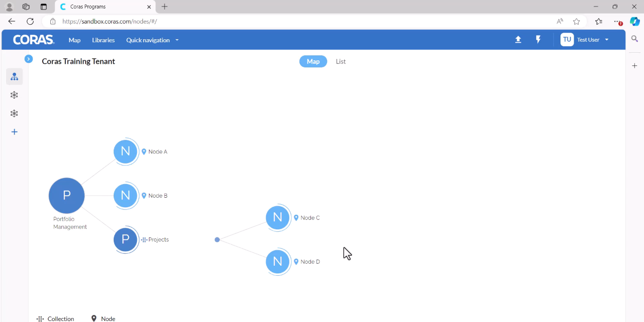The width and height of the screenshot is (644, 322).
Task: Select the Coras Programs browser tab
Action: (x=105, y=7)
